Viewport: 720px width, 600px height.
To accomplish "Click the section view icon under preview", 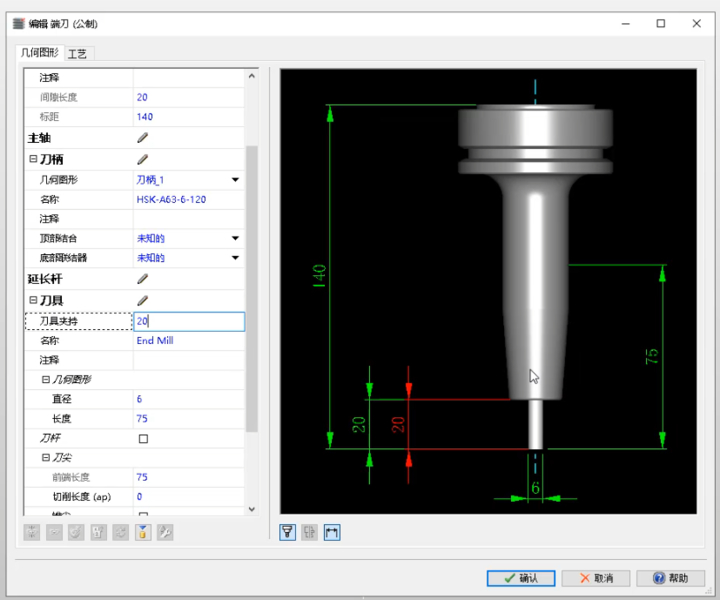I will (x=309, y=532).
